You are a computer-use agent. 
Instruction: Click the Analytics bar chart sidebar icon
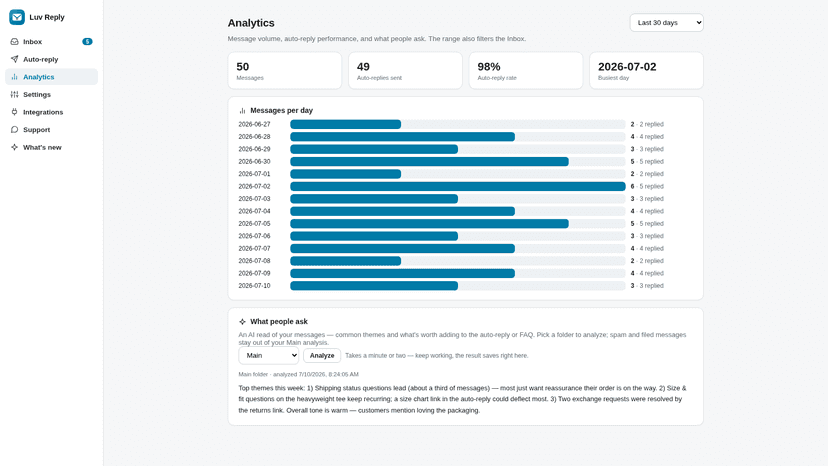coord(14,77)
